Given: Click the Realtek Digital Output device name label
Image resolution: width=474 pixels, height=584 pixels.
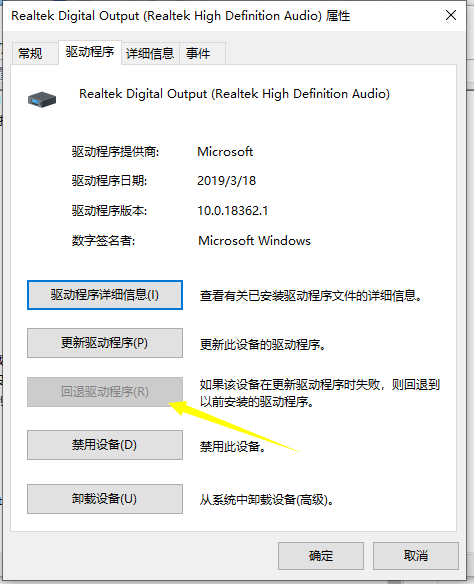Looking at the screenshot, I should 235,93.
